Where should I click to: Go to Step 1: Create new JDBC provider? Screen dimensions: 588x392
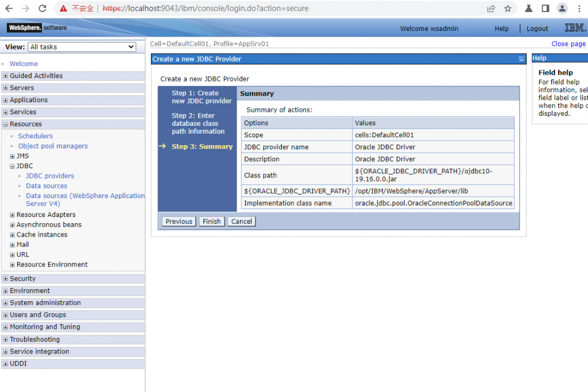tap(202, 97)
